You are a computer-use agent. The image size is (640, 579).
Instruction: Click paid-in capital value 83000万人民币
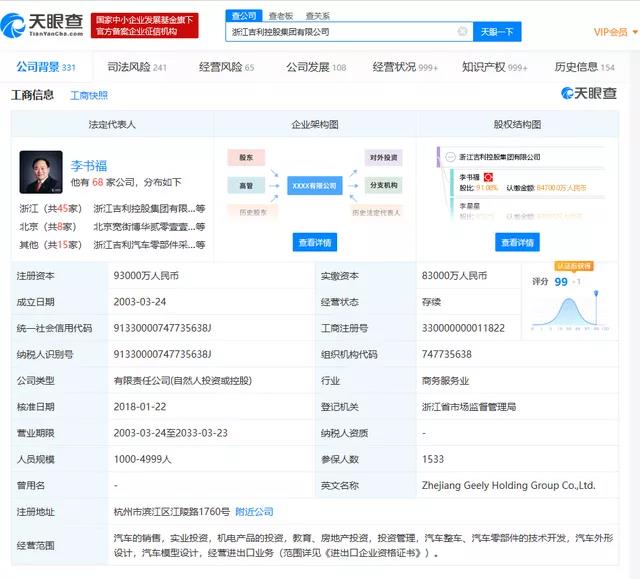click(x=454, y=275)
